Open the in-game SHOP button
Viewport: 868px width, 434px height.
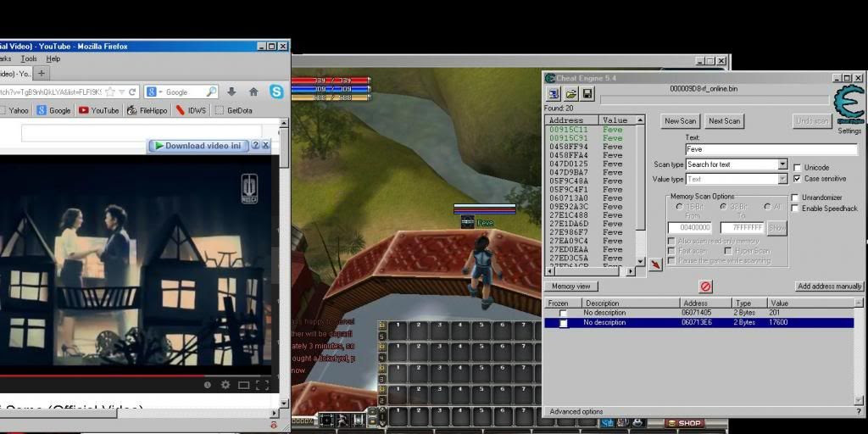(684, 423)
